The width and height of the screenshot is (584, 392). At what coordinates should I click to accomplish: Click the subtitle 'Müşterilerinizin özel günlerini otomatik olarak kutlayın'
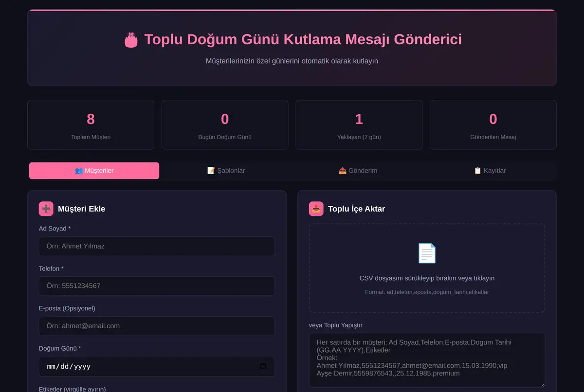(x=292, y=61)
